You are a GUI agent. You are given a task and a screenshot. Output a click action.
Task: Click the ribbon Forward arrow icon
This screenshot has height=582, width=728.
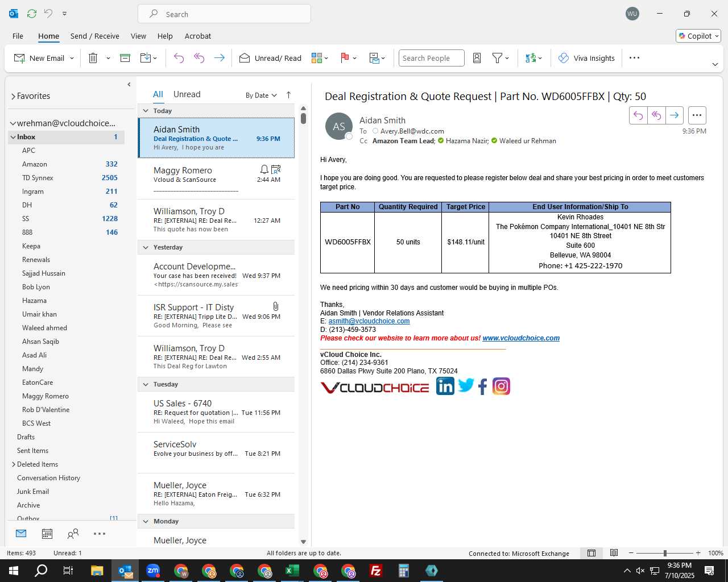click(x=219, y=58)
